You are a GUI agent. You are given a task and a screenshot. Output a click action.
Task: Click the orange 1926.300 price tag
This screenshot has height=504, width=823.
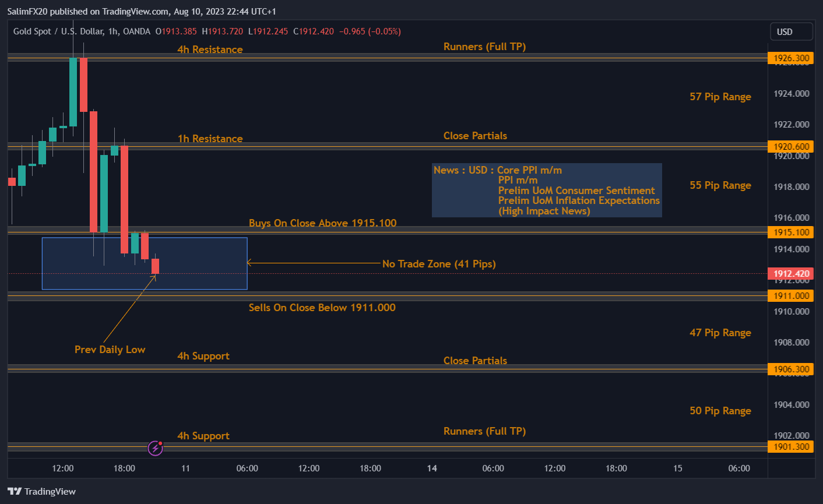coord(790,58)
